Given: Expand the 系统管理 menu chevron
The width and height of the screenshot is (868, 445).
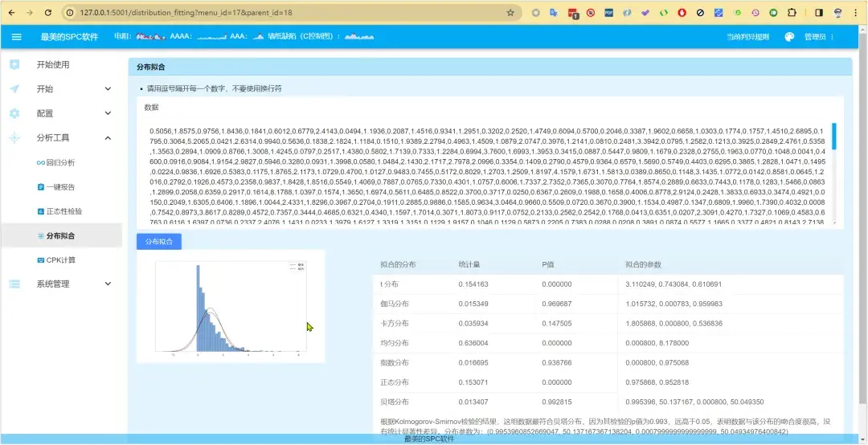Looking at the screenshot, I should [x=108, y=284].
